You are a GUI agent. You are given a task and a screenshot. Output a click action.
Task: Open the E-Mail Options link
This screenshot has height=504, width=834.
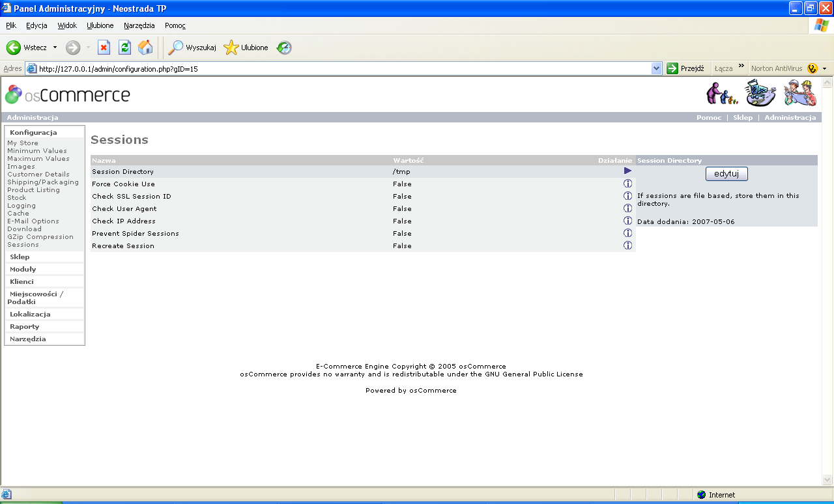tap(33, 221)
